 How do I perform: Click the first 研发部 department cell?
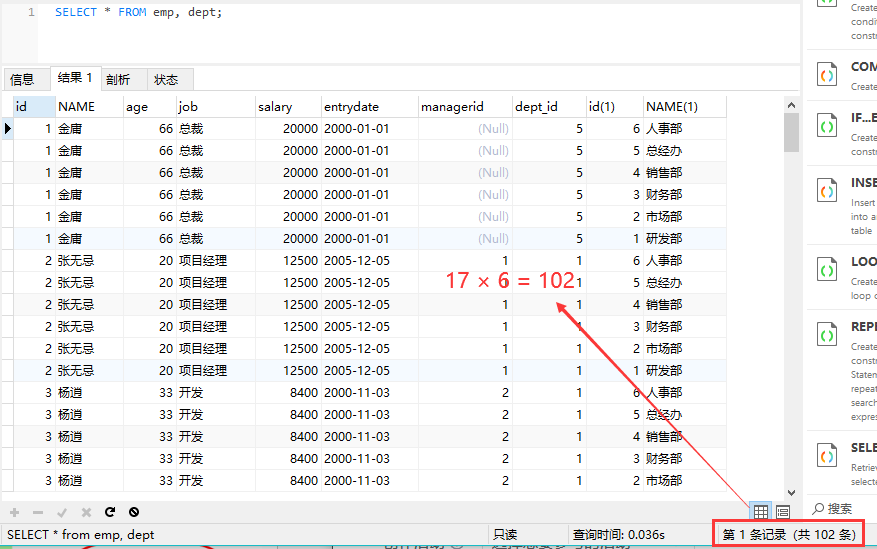point(685,239)
